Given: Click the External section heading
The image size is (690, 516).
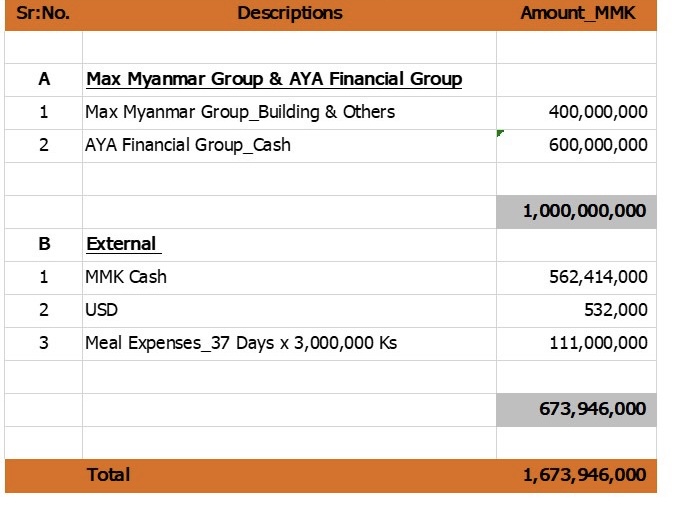Looking at the screenshot, I should 123,244.
